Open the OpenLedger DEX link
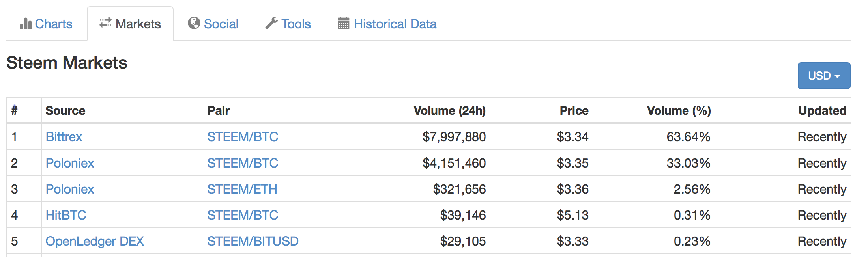Viewport: 868px width, 257px height. pos(95,241)
